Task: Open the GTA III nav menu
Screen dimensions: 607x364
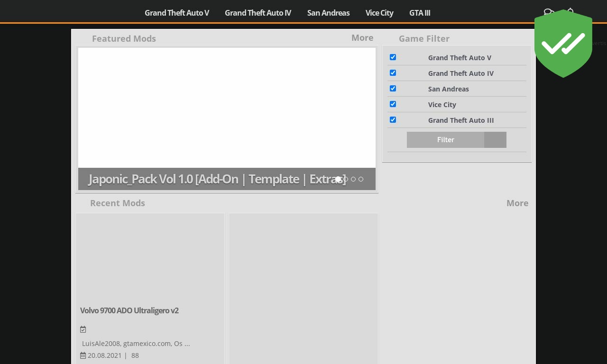Action: point(420,13)
